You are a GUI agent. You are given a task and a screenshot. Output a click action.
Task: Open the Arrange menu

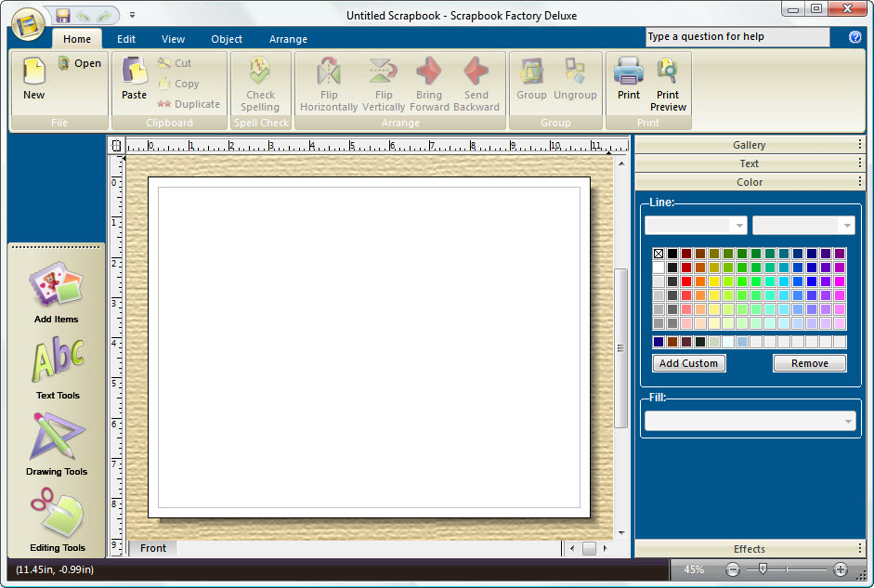288,39
